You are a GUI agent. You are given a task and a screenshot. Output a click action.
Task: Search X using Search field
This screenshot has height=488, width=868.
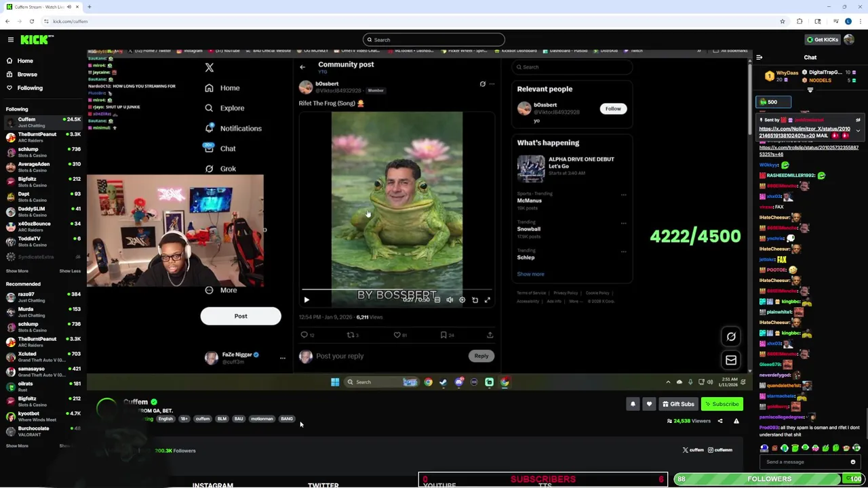[572, 67]
